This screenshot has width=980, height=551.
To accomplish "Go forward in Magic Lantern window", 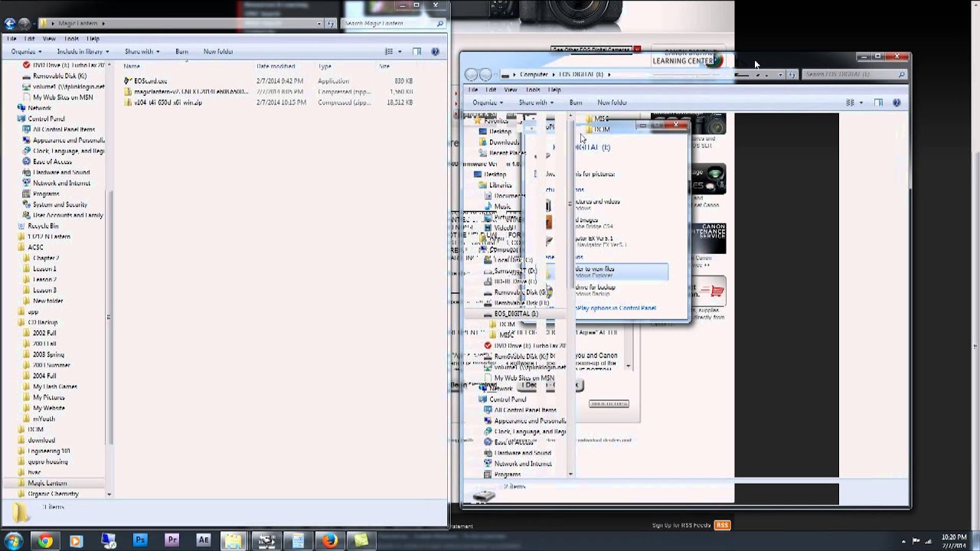I will coord(24,24).
